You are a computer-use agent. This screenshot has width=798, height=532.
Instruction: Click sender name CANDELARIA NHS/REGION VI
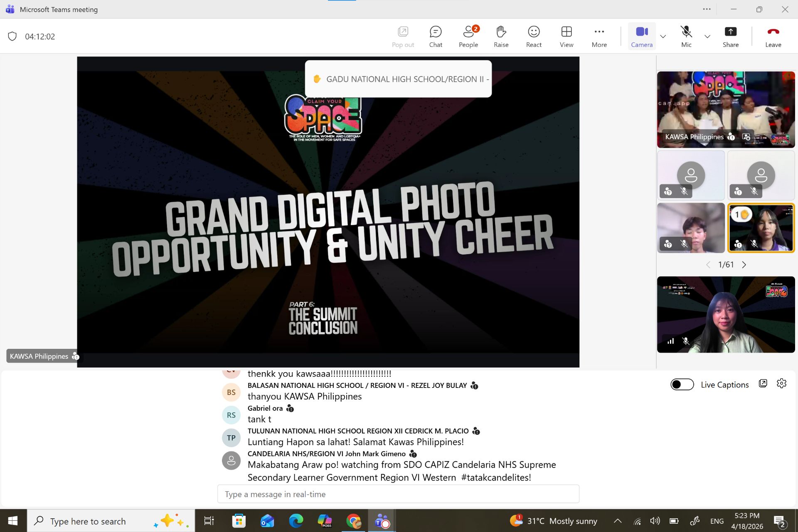pos(327,454)
